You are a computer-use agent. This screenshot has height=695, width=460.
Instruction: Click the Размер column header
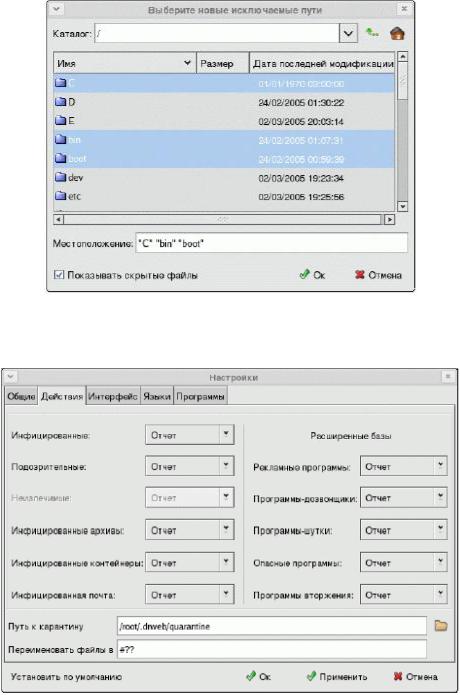point(222,63)
